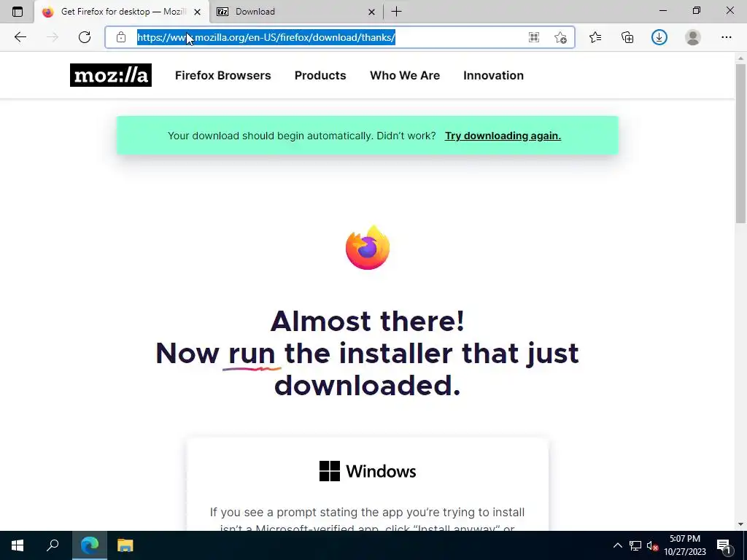Open the profile account icon

click(693, 37)
